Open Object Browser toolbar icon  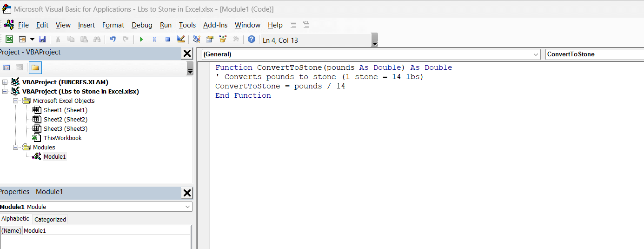click(223, 40)
